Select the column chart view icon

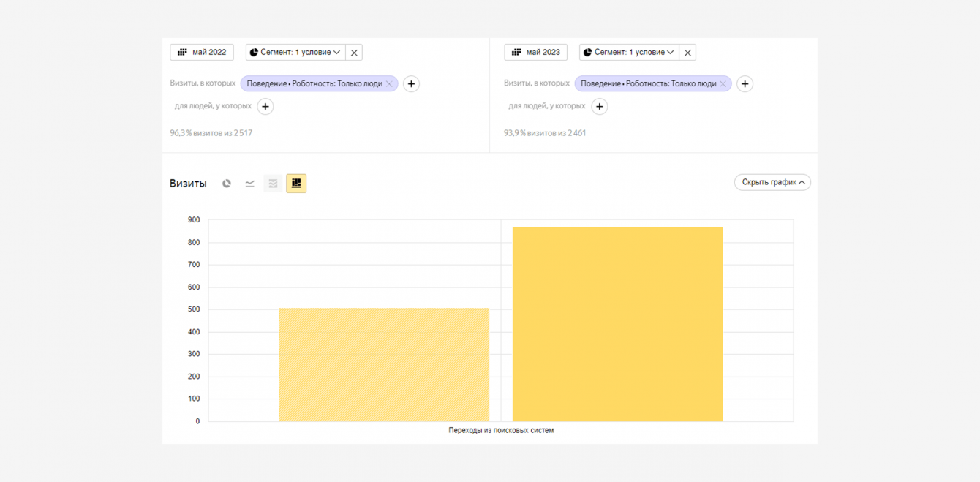click(296, 184)
